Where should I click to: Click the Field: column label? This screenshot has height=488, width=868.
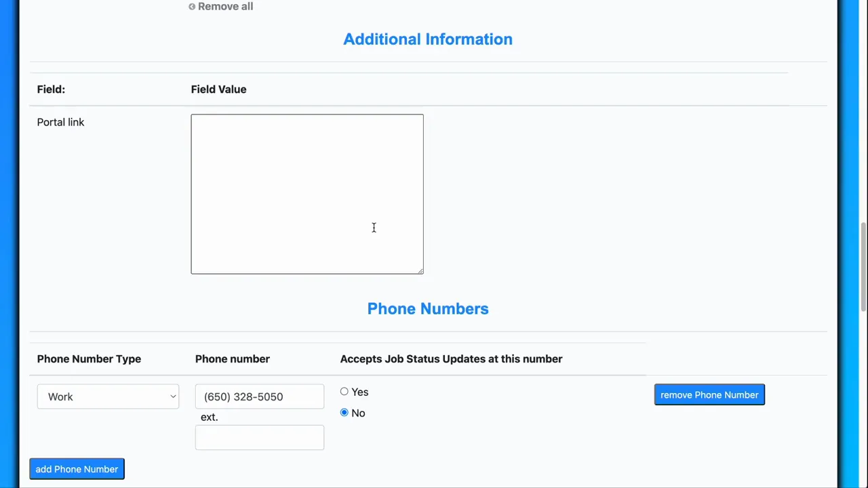tap(51, 89)
